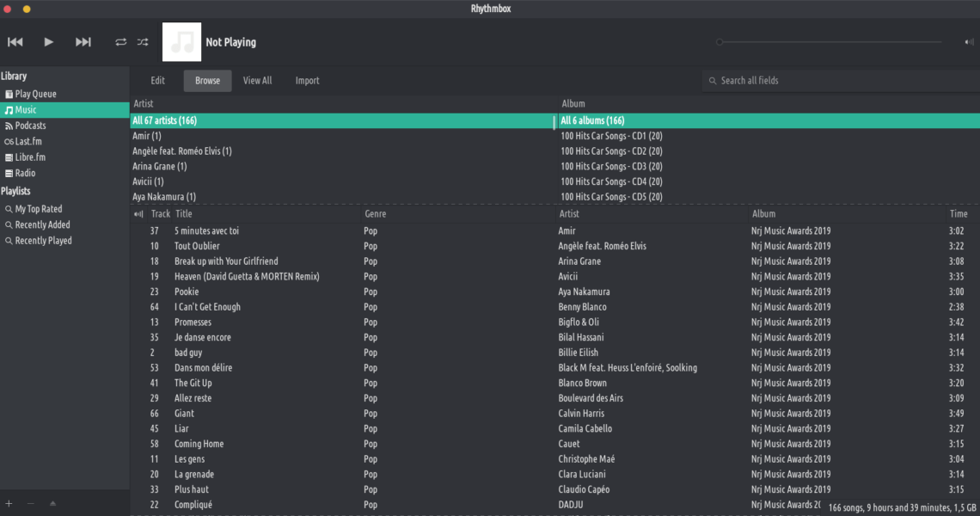Image resolution: width=980 pixels, height=516 pixels.
Task: Open the Edit menu
Action: click(x=157, y=81)
